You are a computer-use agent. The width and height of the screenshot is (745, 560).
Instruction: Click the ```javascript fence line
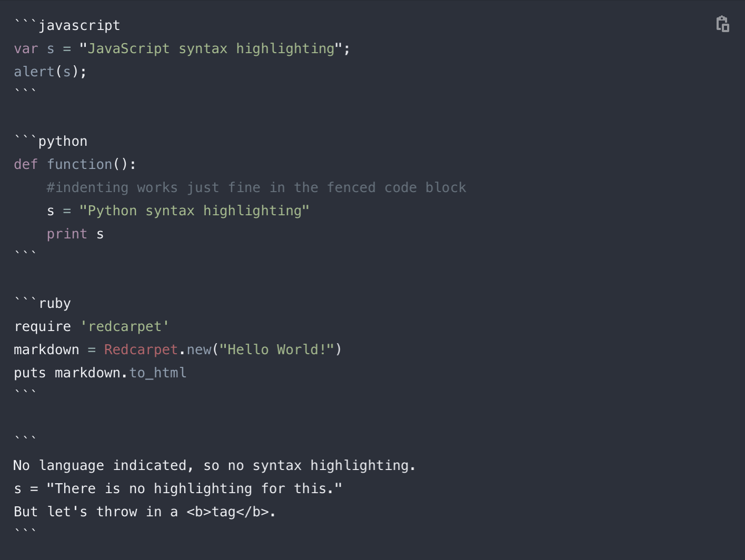pos(67,25)
